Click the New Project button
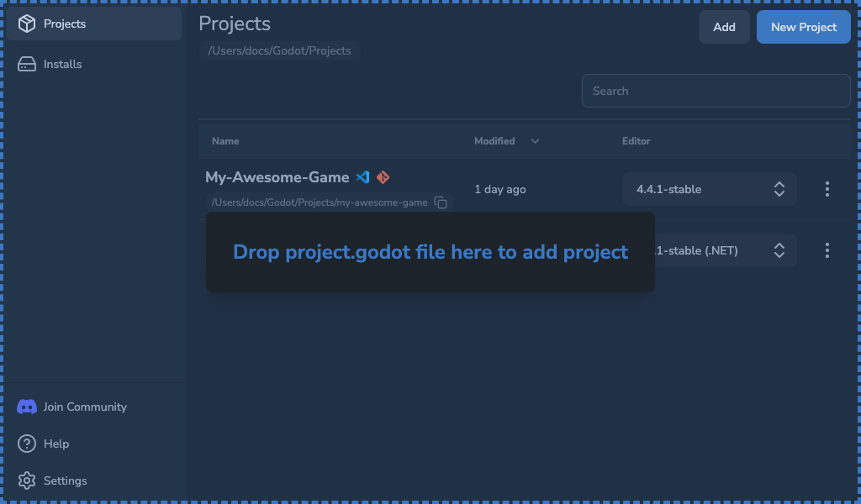 pos(803,27)
